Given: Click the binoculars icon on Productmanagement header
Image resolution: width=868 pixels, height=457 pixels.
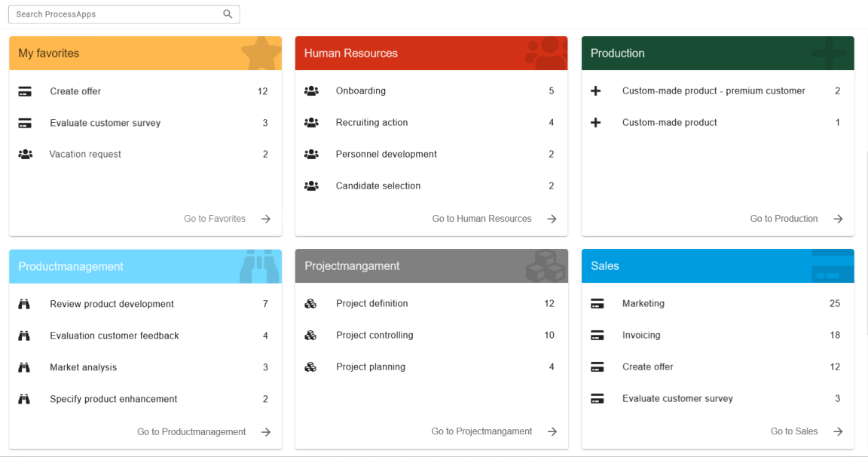Looking at the screenshot, I should tap(258, 266).
